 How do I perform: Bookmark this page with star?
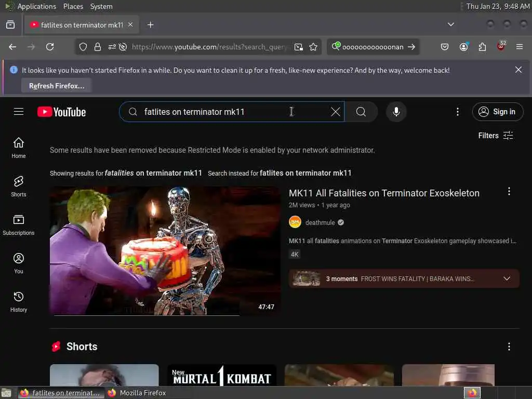313,47
